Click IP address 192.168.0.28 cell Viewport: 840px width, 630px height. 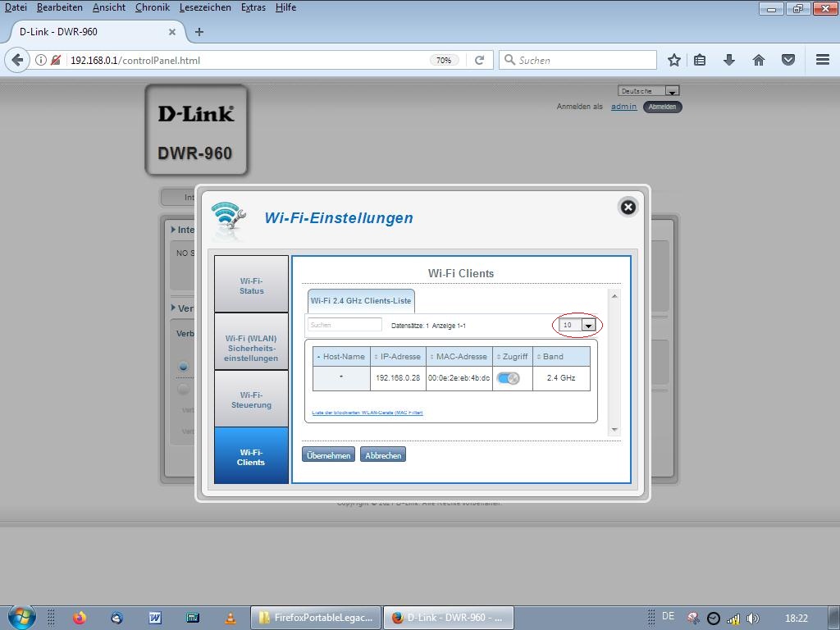coord(398,378)
